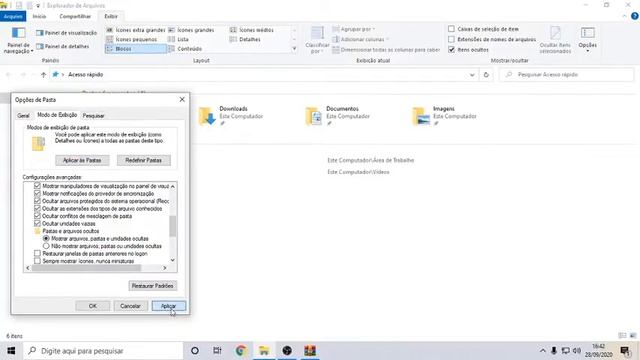Select Ícones médios layout
The height and width of the screenshot is (360, 640).
tap(251, 30)
